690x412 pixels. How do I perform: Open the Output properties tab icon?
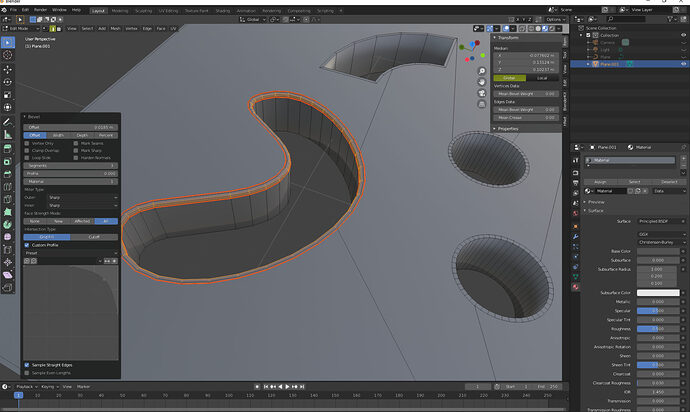pyautogui.click(x=575, y=183)
